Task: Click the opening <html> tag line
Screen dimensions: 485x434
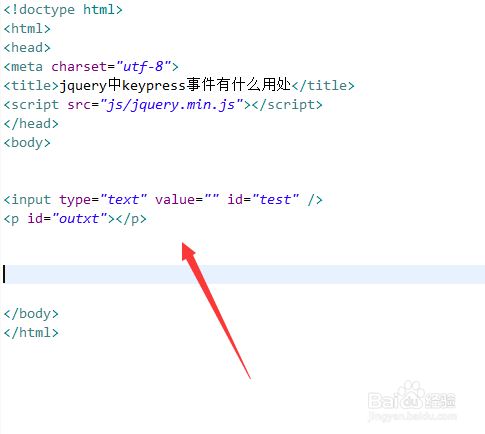Action: click(27, 29)
